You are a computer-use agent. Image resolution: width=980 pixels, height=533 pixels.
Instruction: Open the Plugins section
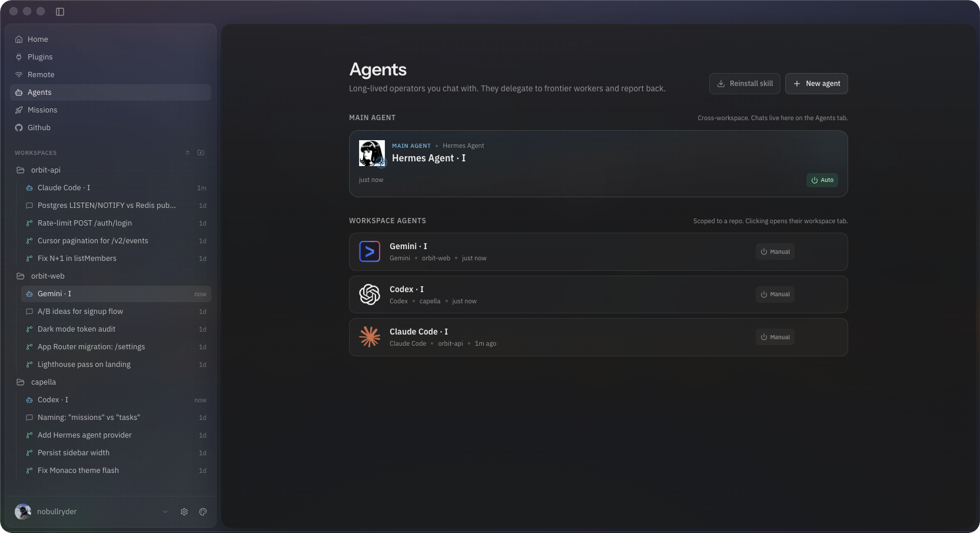(111, 57)
